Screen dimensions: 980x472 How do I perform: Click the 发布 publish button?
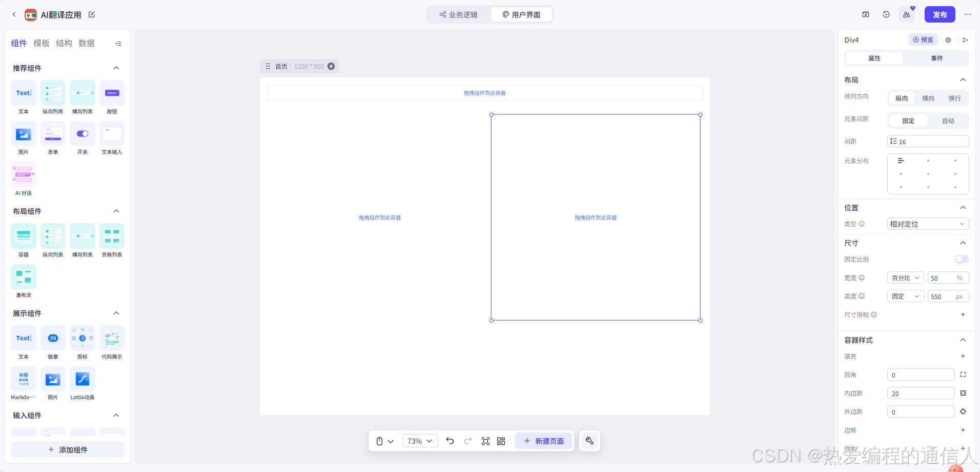940,14
